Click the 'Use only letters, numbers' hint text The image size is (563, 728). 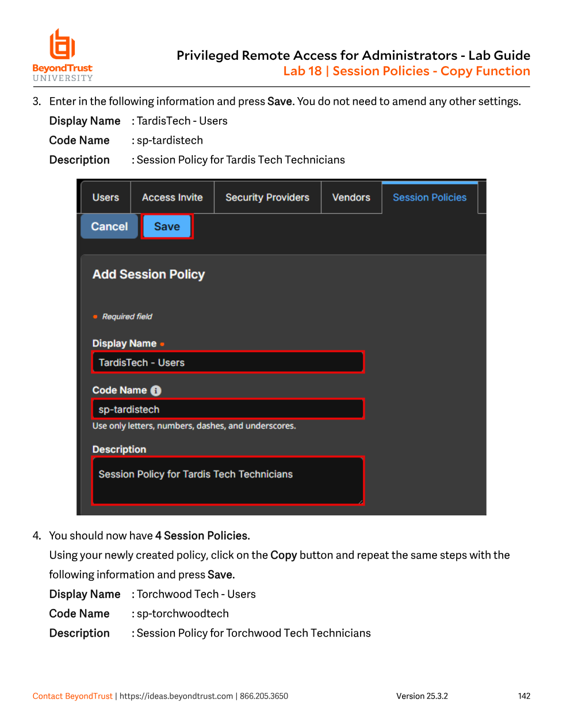(x=194, y=426)
